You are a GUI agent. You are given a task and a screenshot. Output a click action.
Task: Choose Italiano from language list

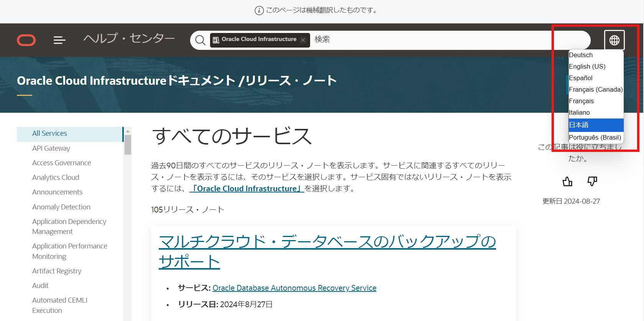point(596,113)
